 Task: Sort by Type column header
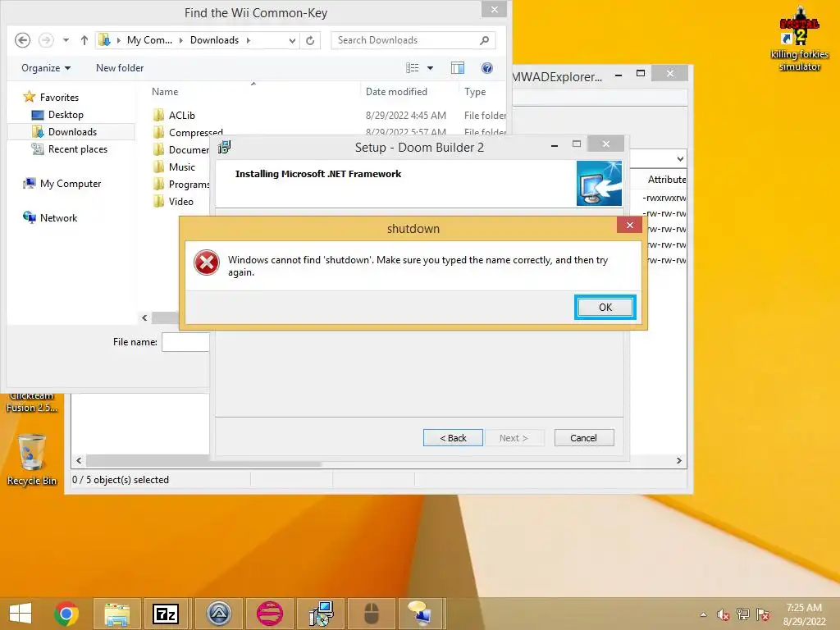tap(475, 92)
